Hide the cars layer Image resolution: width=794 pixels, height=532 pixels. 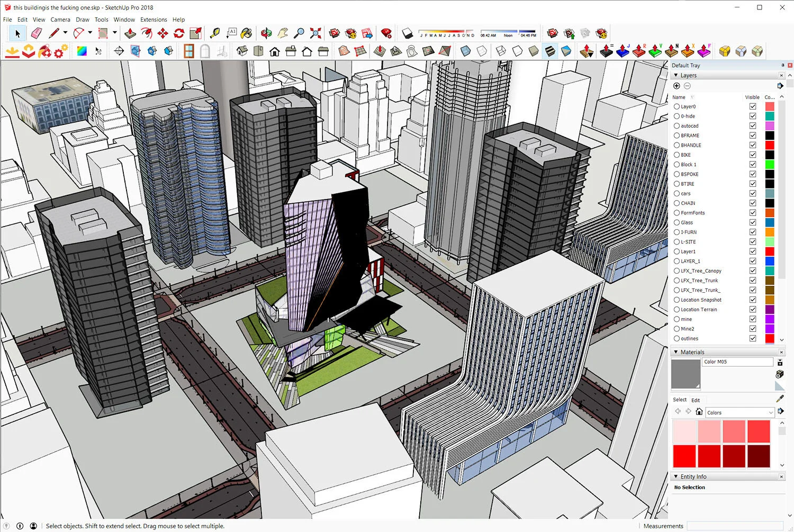point(753,193)
